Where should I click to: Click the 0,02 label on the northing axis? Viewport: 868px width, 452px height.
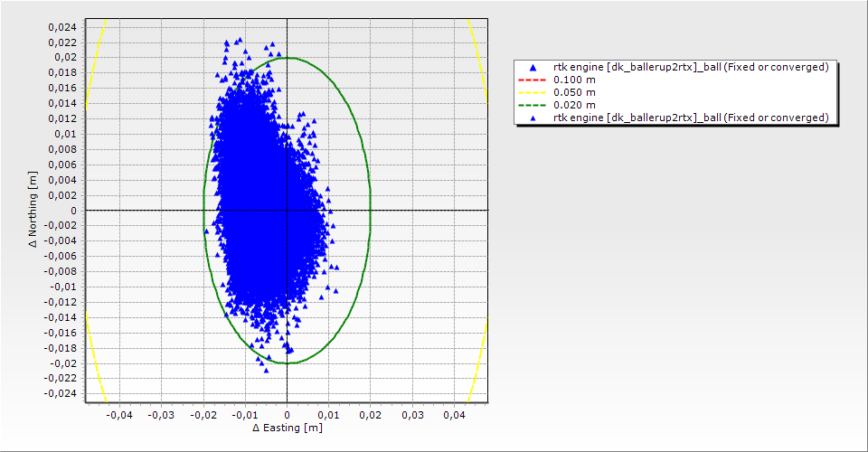click(x=65, y=58)
